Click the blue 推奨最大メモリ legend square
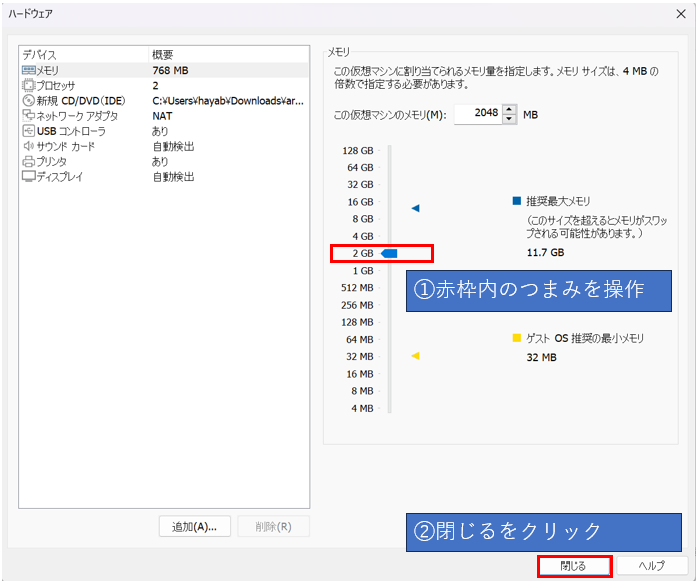The width and height of the screenshot is (699, 584). coord(517,201)
